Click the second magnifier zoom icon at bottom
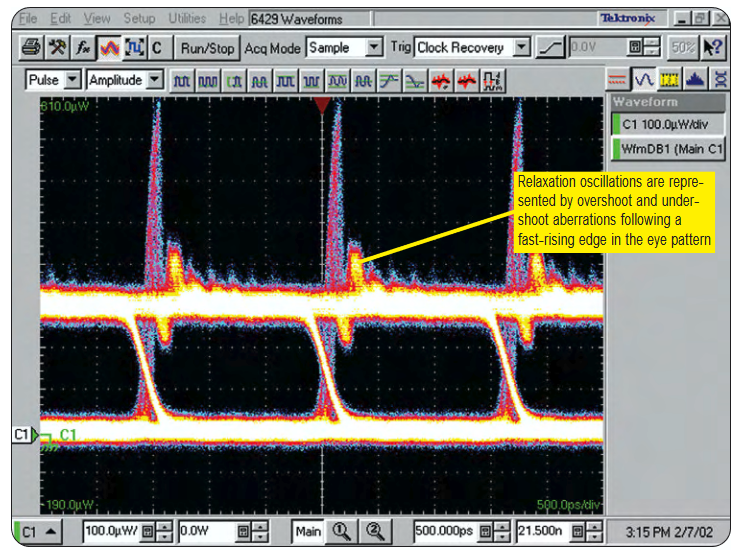This screenshot has height=550, width=739. 374,532
